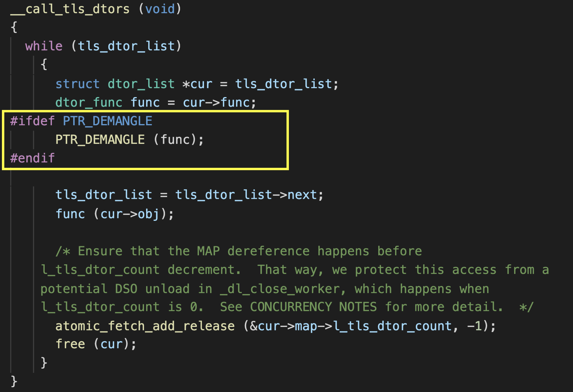Click the *cur variable declaration
Viewport: 573px width, 392px height.
[197, 84]
